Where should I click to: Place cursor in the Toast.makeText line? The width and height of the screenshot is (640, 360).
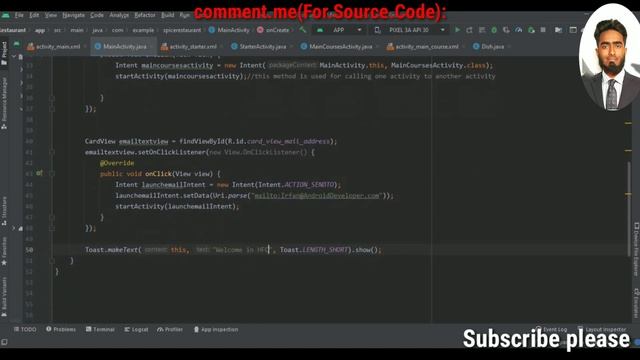233,250
